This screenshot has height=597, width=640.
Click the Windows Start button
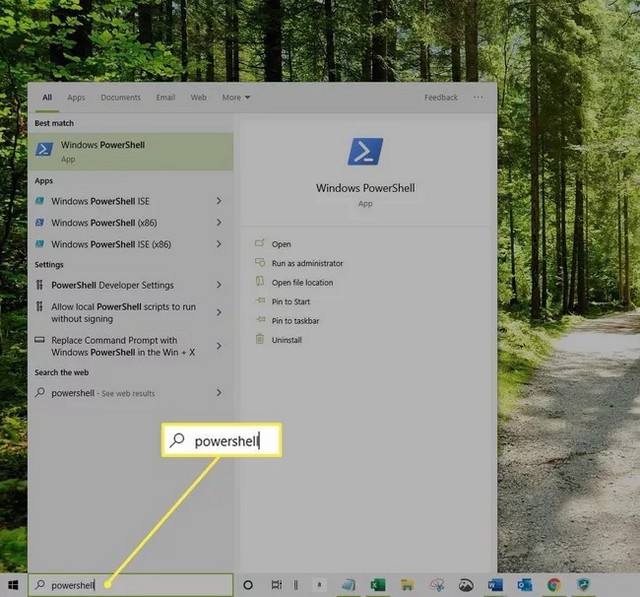13,585
